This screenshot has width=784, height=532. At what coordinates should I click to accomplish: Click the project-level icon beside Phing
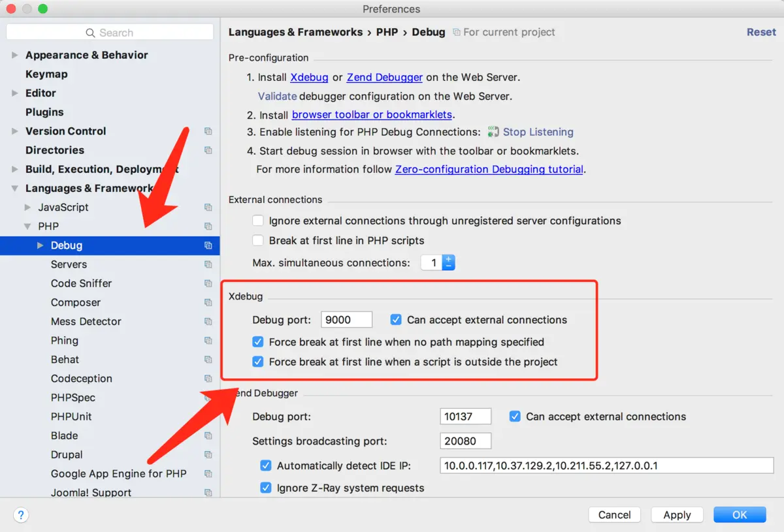pyautogui.click(x=208, y=341)
